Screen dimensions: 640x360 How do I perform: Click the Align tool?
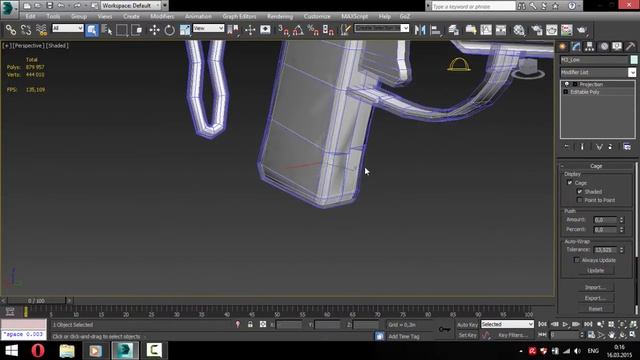pyautogui.click(x=436, y=30)
